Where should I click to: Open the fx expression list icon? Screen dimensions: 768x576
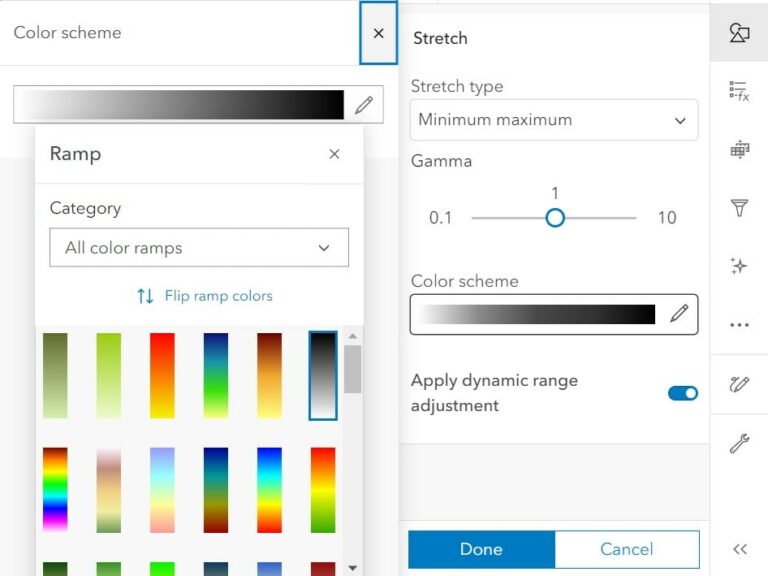[739, 91]
